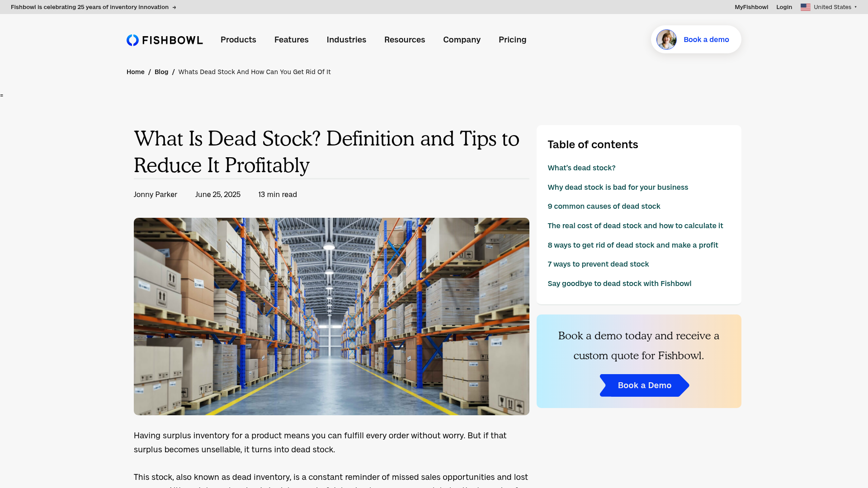Jump to What's dead stock? section

pyautogui.click(x=581, y=168)
